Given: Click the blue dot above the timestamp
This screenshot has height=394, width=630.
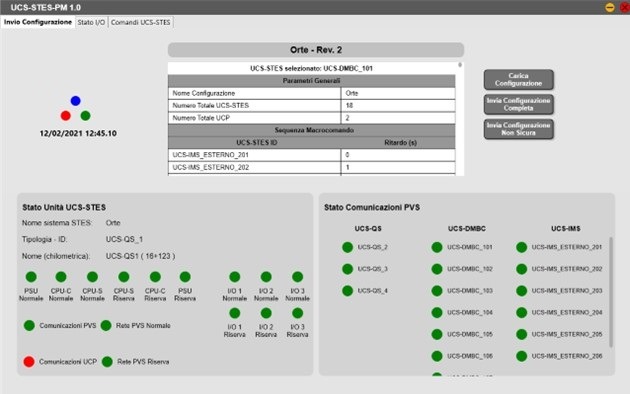Looking at the screenshot, I should click(x=76, y=101).
